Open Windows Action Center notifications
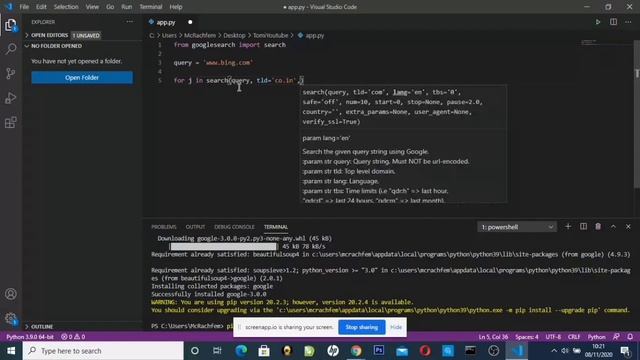Image resolution: width=640 pixels, height=360 pixels. click(625, 351)
